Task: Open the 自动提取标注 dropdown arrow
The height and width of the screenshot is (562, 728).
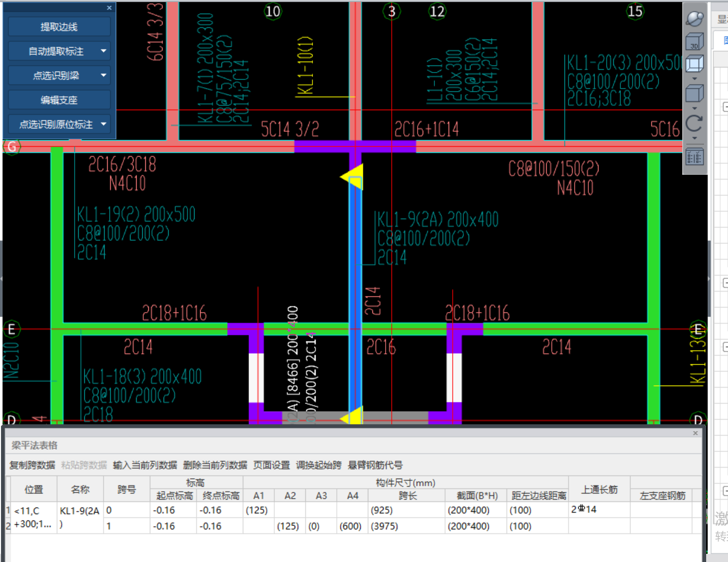Action: pos(104,51)
